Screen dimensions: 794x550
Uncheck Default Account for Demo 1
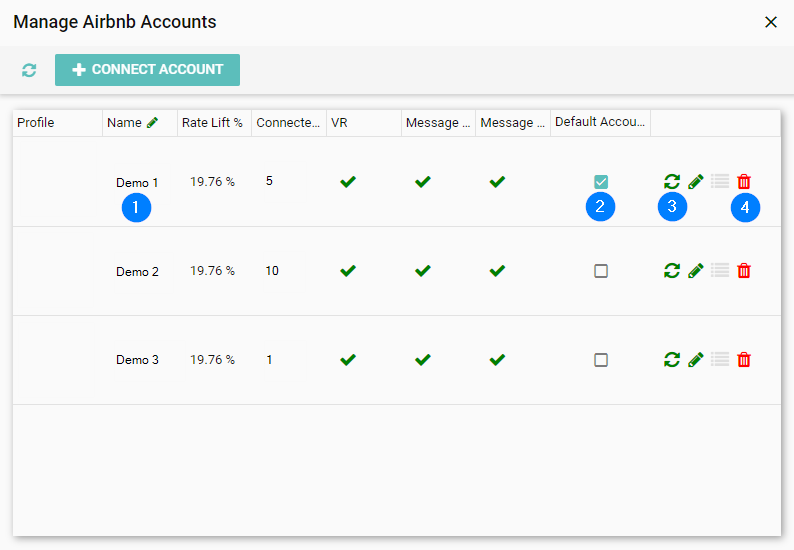[x=601, y=182]
